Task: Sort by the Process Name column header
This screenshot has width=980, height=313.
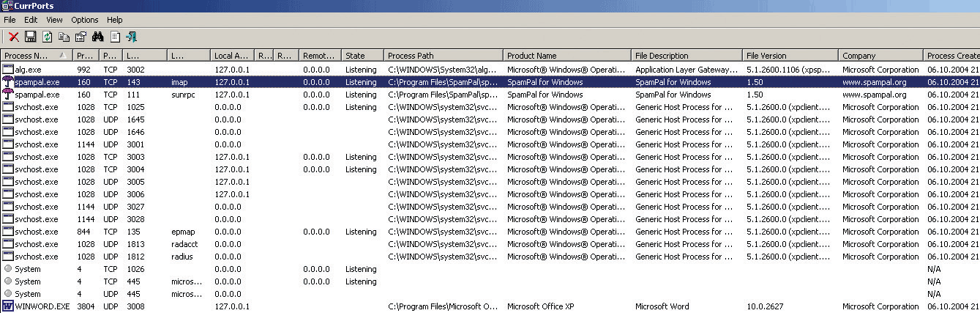Action: click(x=37, y=55)
